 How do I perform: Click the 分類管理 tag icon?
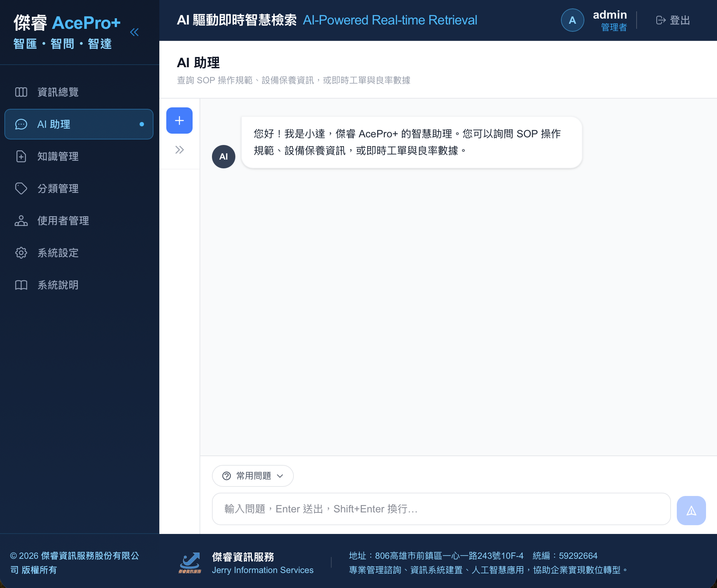pos(21,188)
